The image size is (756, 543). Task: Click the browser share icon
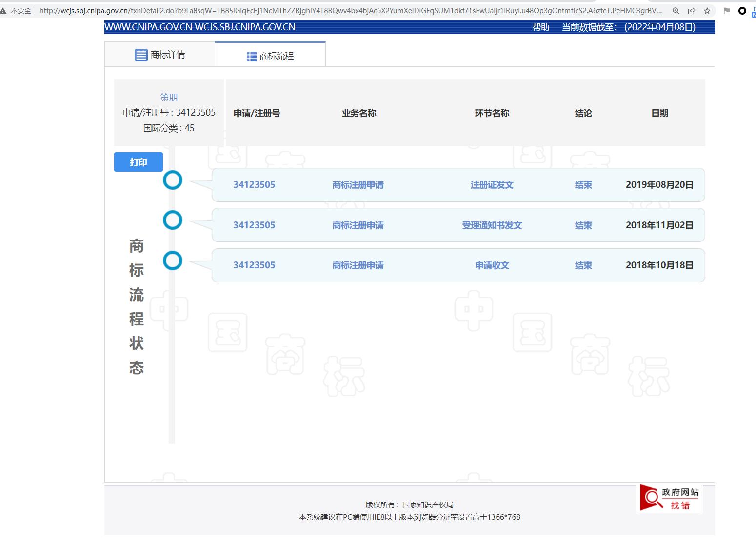pyautogui.click(x=692, y=10)
